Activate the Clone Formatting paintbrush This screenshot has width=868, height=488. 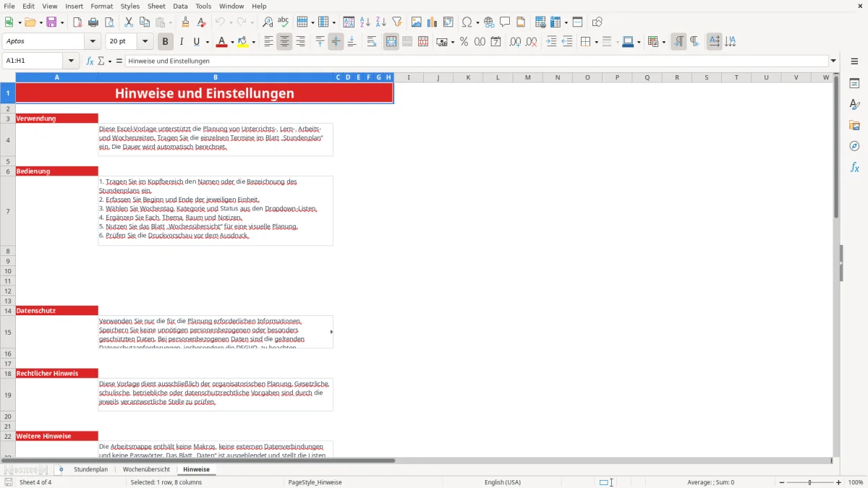point(185,22)
